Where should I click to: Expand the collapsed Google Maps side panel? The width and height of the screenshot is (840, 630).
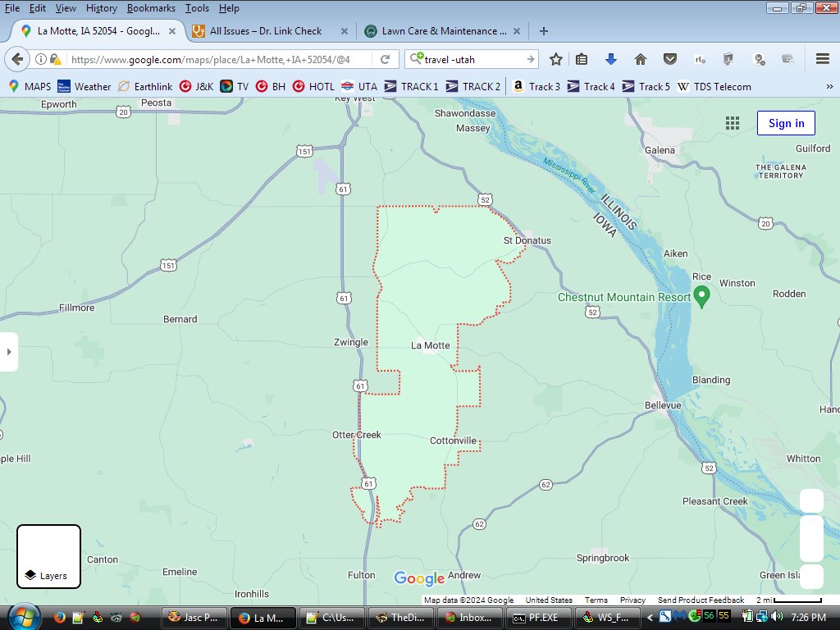(9, 352)
